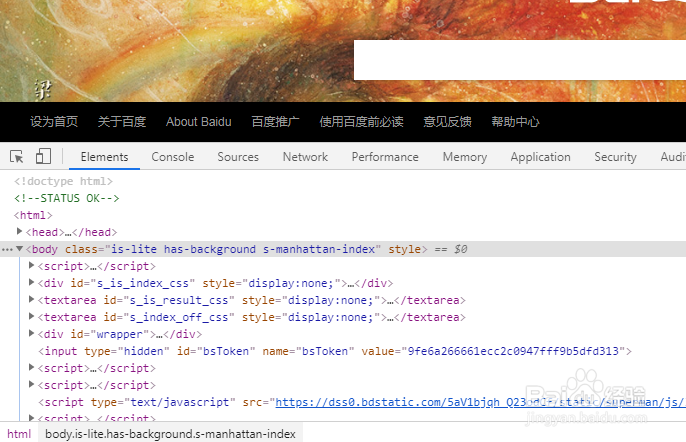
Task: Expand the first script node below bsToken input
Action: [x=32, y=367]
